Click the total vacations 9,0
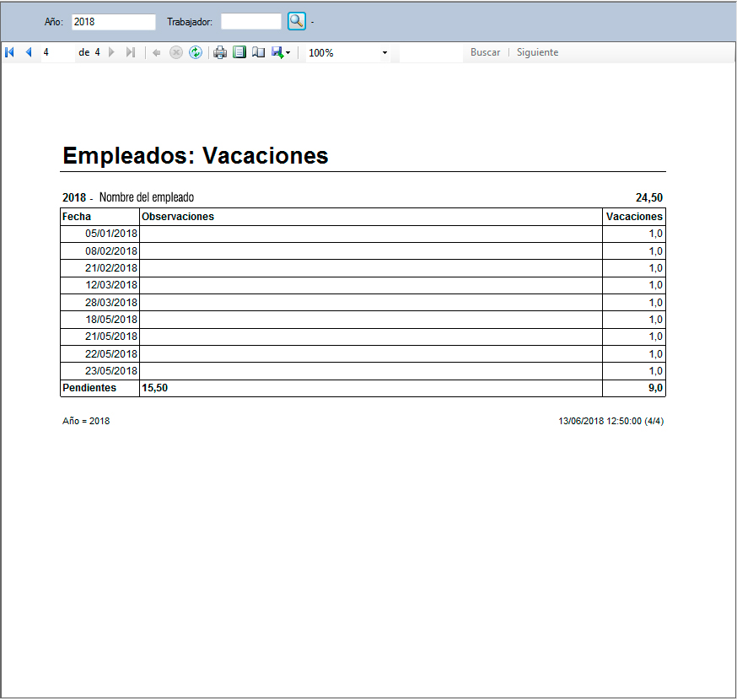The image size is (737, 700). pyautogui.click(x=655, y=388)
